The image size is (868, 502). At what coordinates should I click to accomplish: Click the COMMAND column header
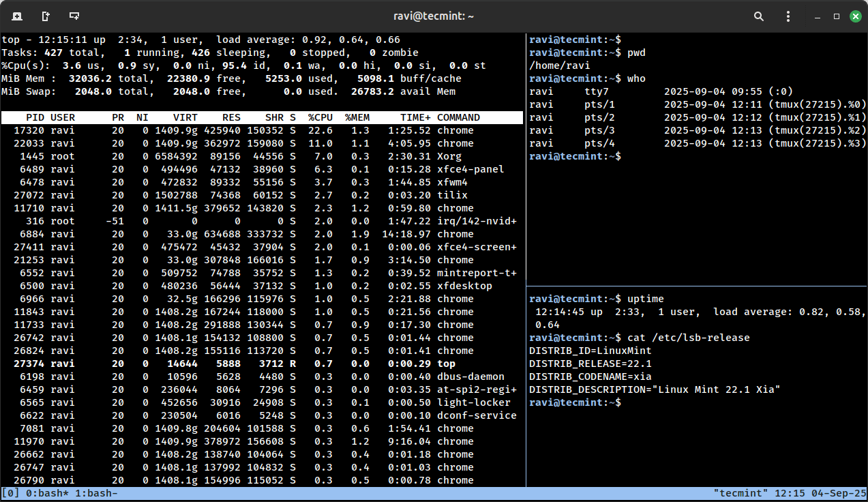click(458, 118)
